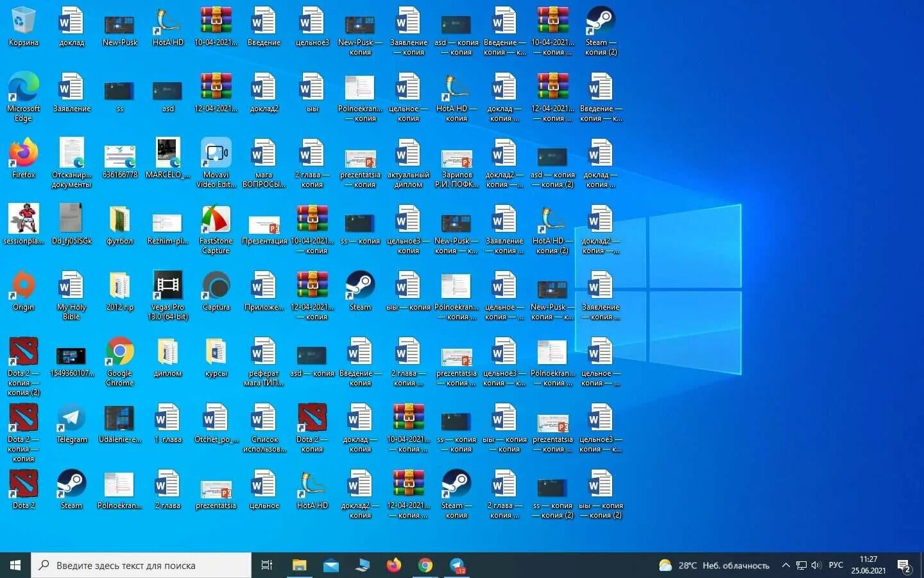Screen dimensions: 924x578
Task: Open the Recycle Bin (Корзина) icon
Action: coord(23,27)
